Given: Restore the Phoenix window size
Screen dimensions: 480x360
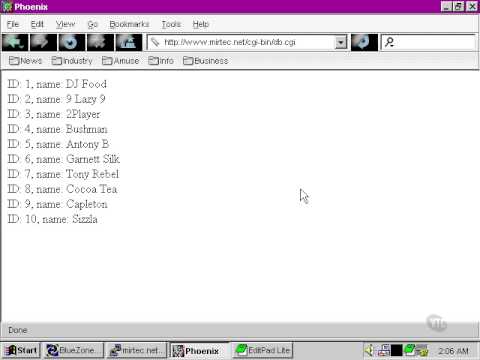Looking at the screenshot, I should tap(459, 6).
